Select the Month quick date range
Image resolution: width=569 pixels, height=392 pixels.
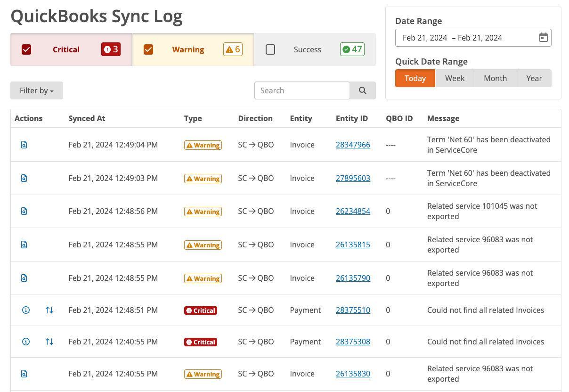click(495, 78)
